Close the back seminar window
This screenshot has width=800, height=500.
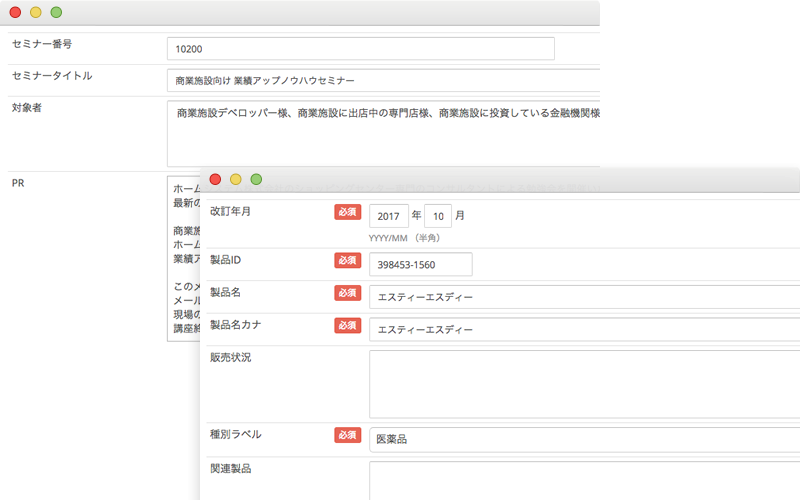(x=15, y=12)
